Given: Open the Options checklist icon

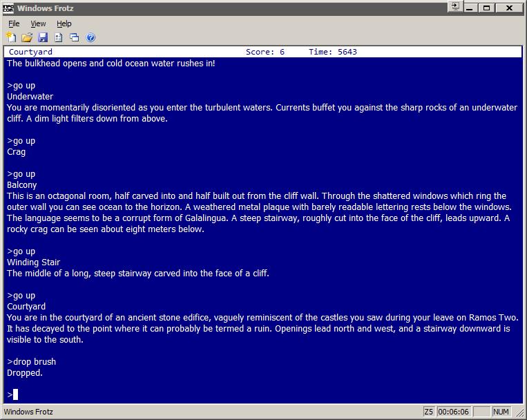Looking at the screenshot, I should point(59,37).
